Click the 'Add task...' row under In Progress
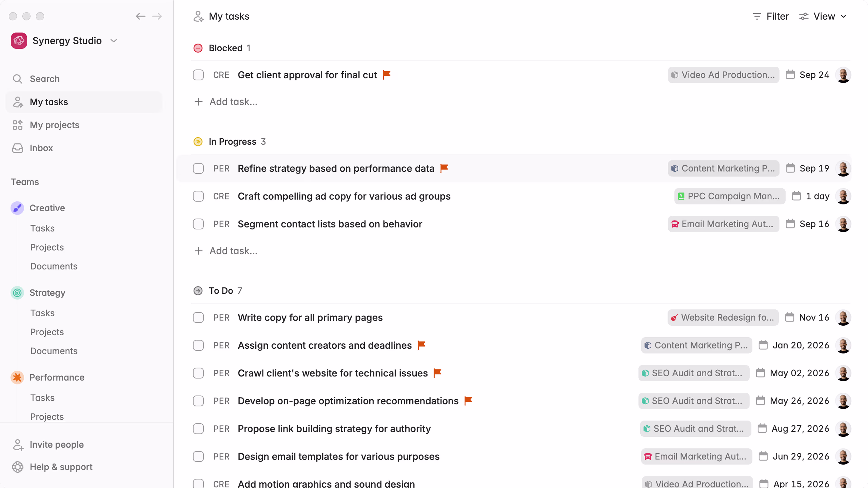 [x=225, y=251]
